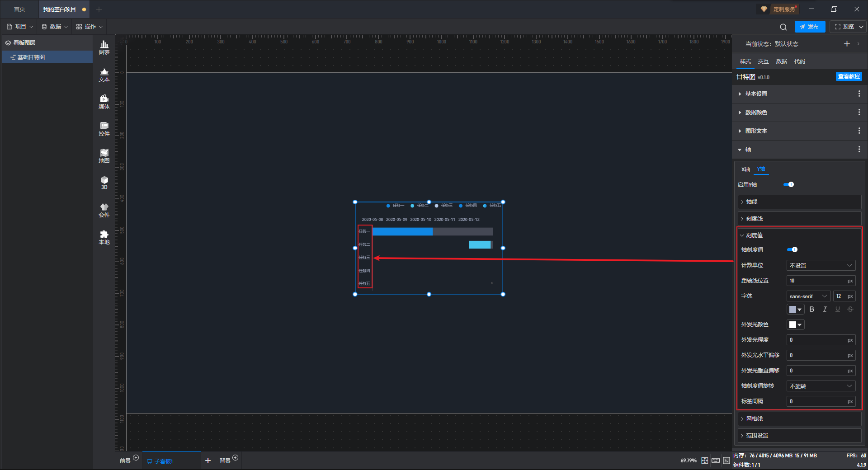Toggle underline for tick label font
Viewport: 868px width, 470px height.
[838, 309]
